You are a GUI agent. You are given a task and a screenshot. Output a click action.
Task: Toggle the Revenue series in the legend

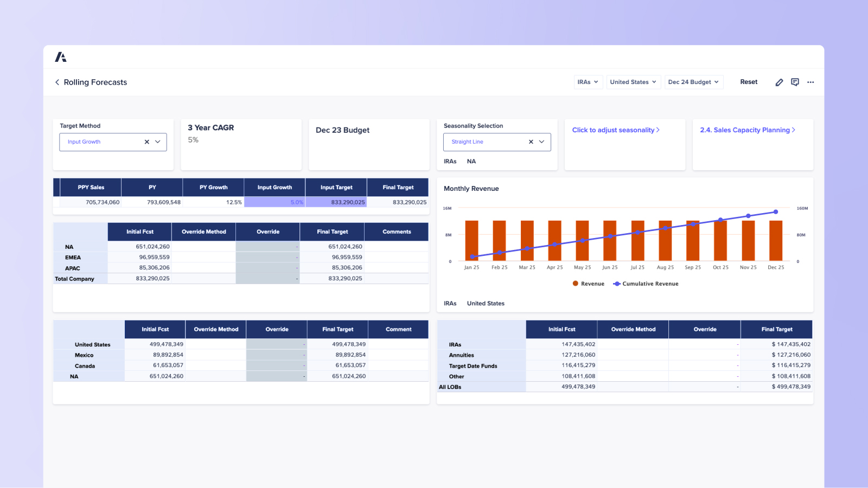[x=591, y=284]
